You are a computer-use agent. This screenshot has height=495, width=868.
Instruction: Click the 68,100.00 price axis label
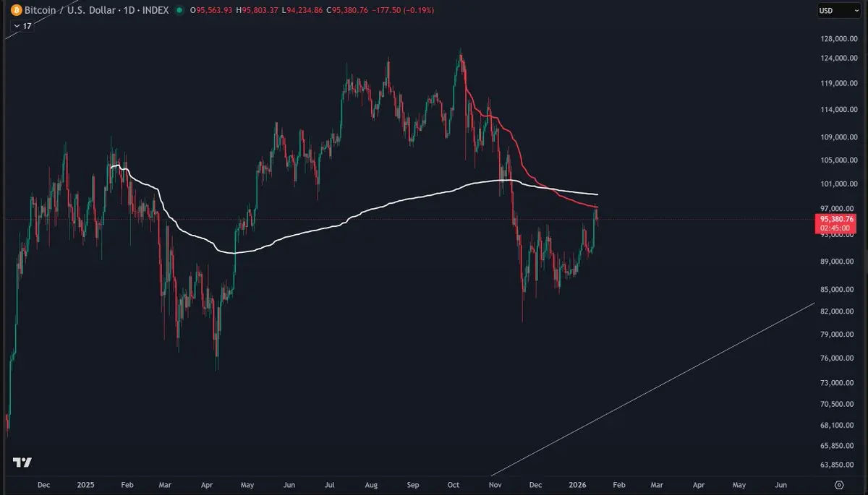pyautogui.click(x=838, y=426)
